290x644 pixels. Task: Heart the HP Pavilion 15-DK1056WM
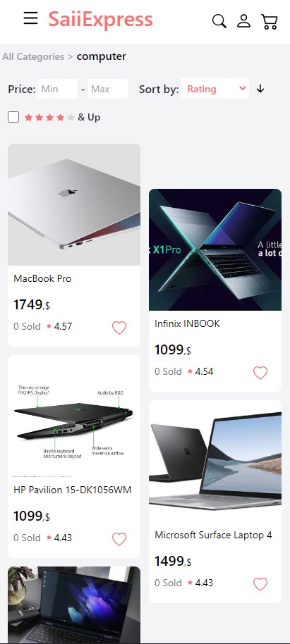119,539
